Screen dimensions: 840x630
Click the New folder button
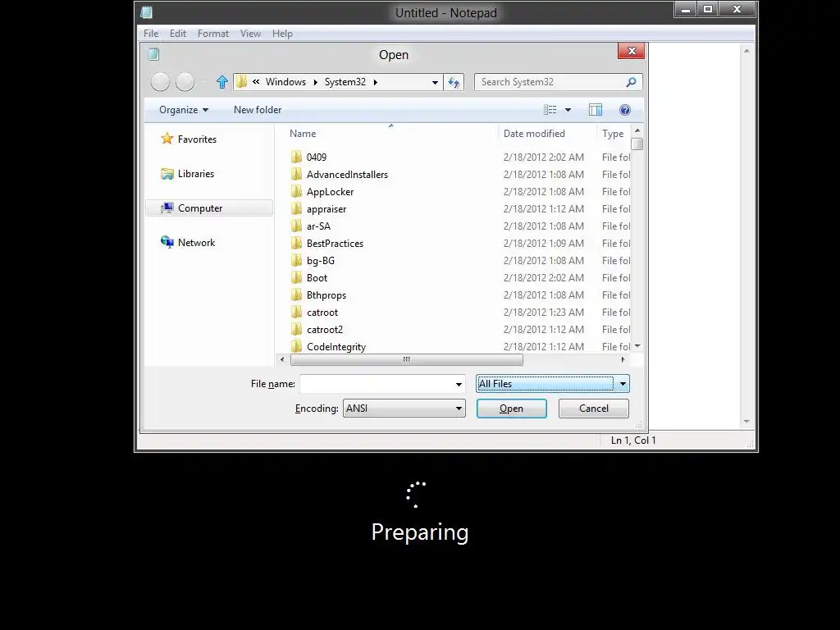point(258,110)
